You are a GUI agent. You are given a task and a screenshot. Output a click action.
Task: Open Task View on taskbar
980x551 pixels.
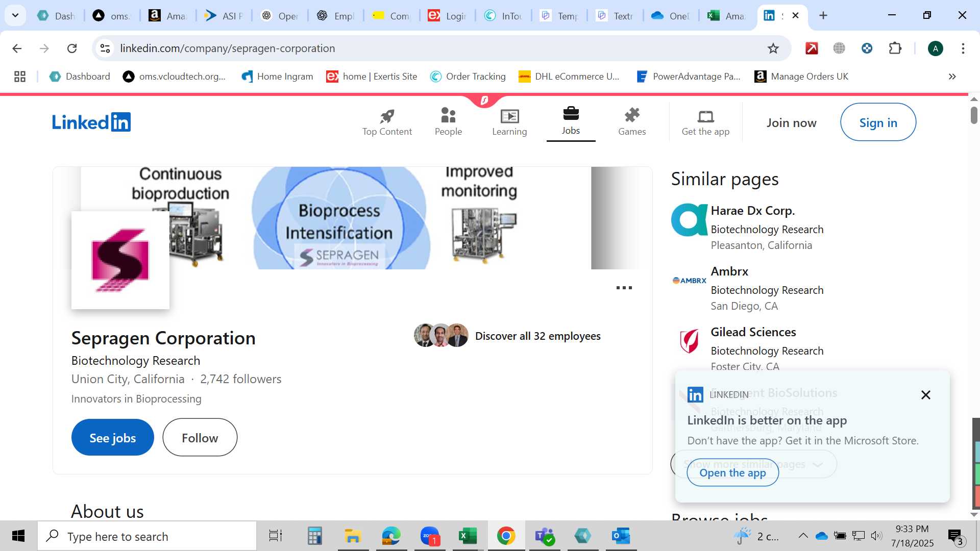click(x=276, y=536)
